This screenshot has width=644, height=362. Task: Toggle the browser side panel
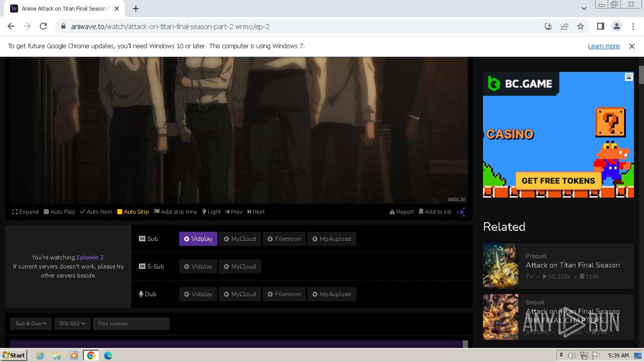(x=600, y=26)
